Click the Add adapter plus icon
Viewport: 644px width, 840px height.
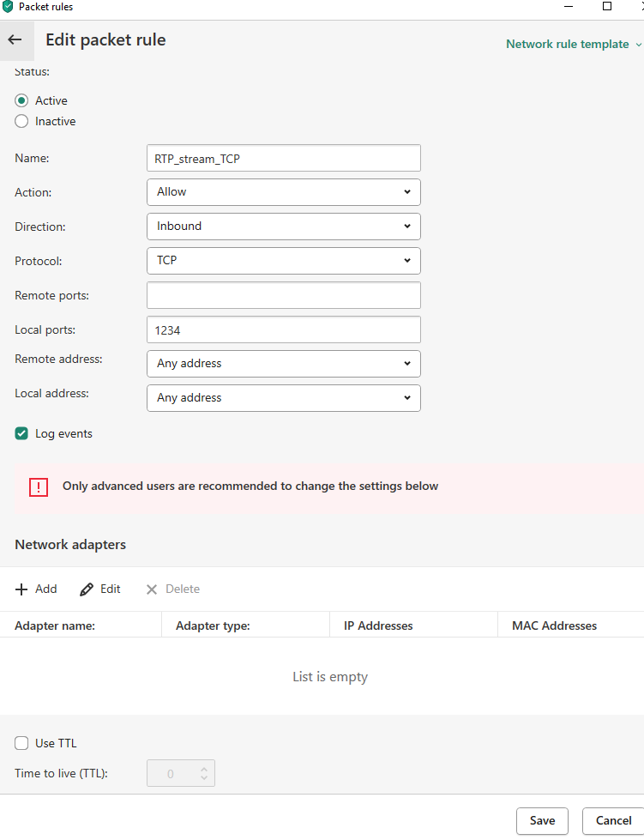point(21,589)
